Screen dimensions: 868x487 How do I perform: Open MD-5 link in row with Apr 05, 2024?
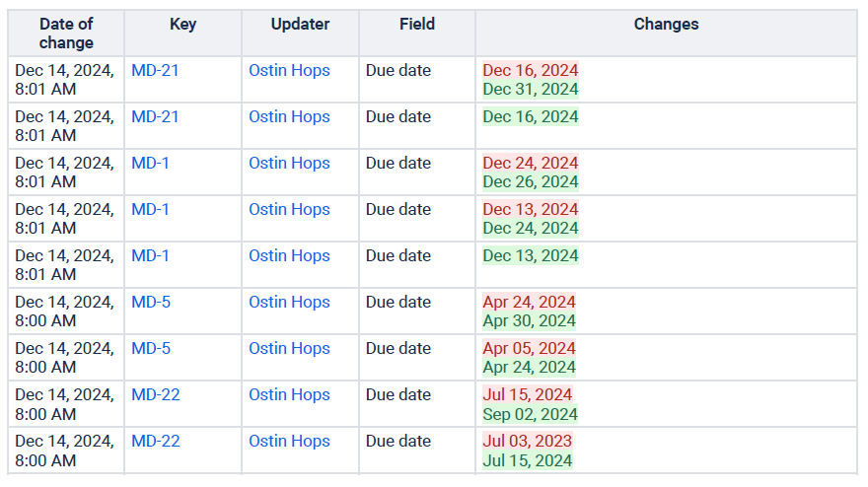[151, 348]
